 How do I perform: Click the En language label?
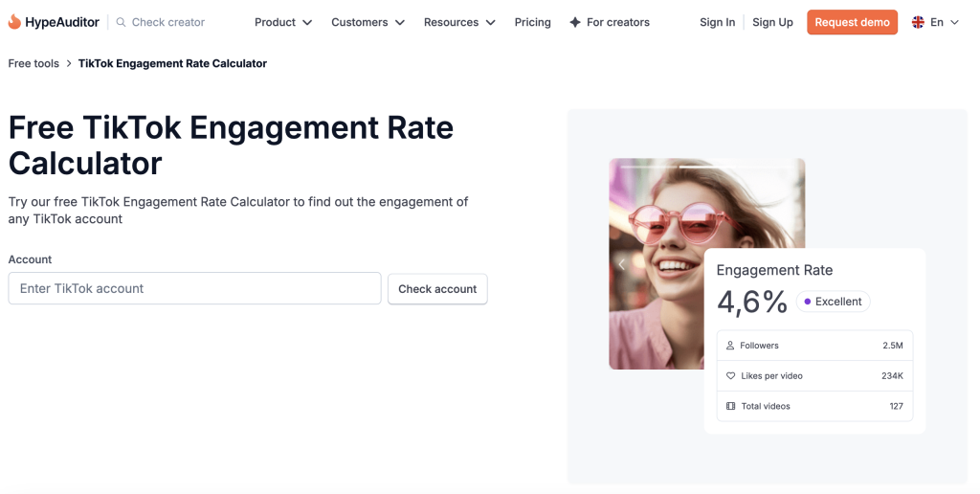(936, 23)
